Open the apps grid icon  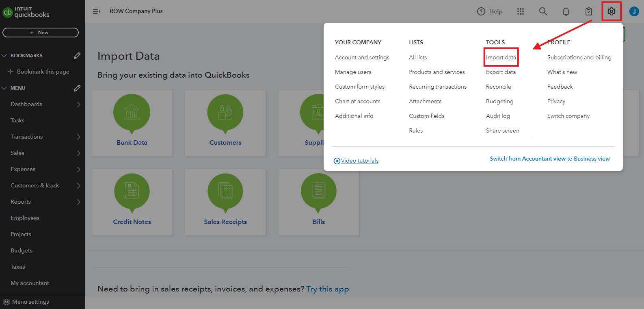(521, 11)
